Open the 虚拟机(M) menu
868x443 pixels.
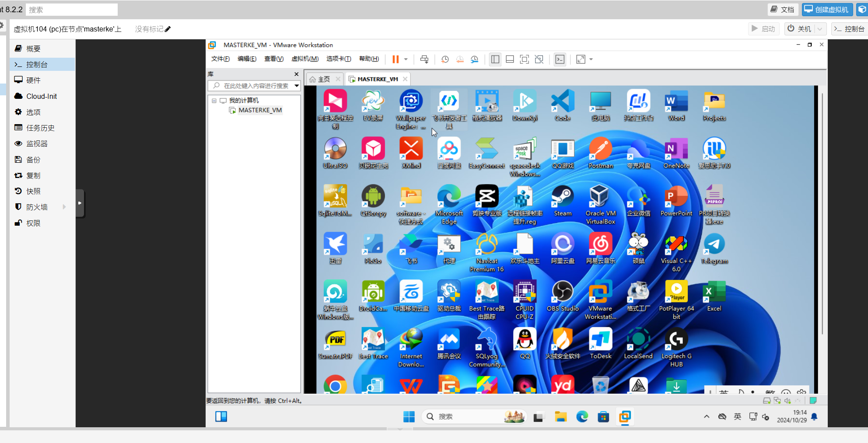305,59
